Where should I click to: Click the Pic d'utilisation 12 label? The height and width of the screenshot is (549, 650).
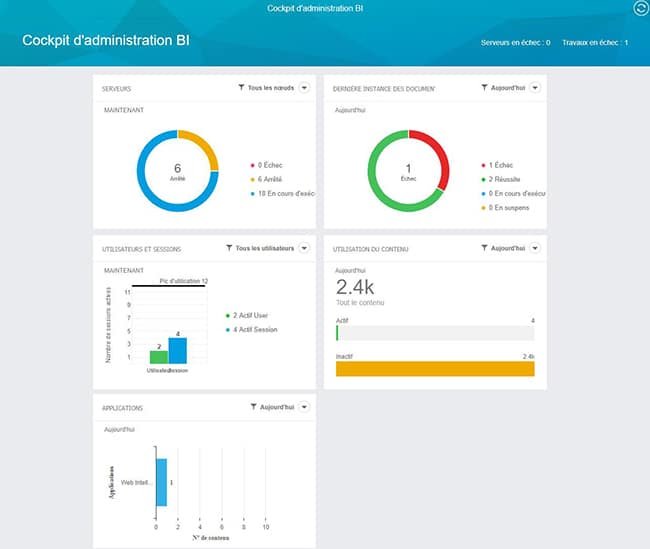184,281
